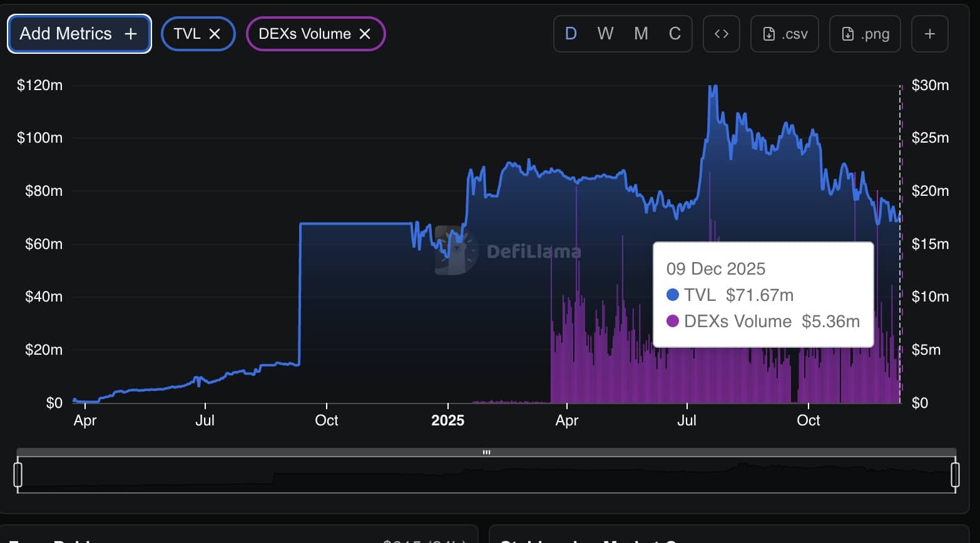Click the plus icon beside the export buttons
980x543 pixels.
(929, 34)
